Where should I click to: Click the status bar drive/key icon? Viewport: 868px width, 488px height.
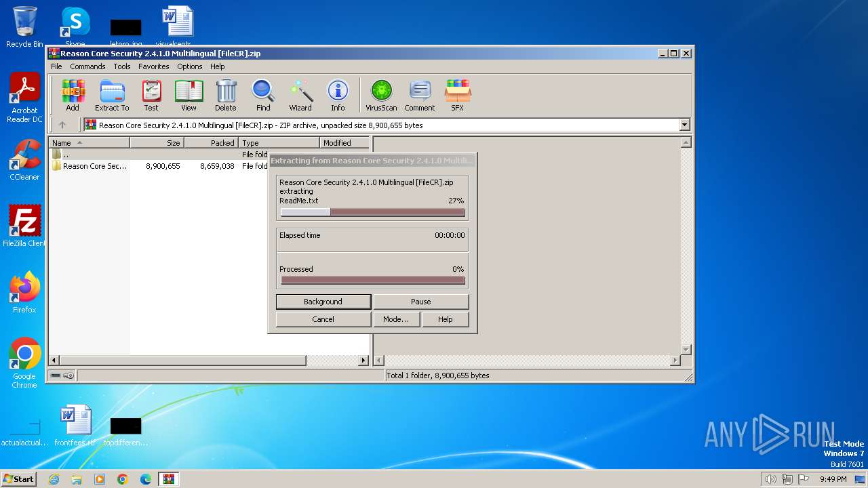coord(62,375)
